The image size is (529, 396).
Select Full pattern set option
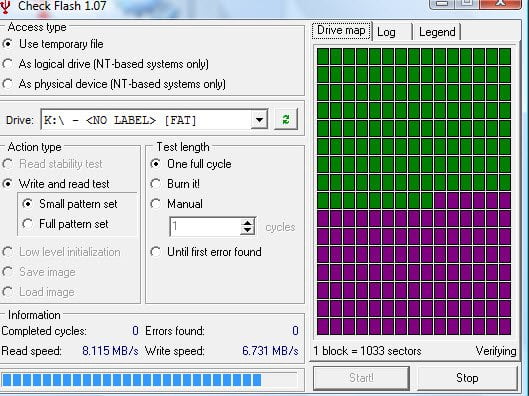(x=65, y=224)
